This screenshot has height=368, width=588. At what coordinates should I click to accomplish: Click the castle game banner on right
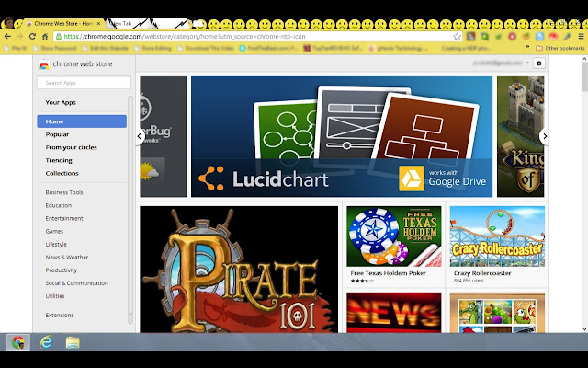click(x=521, y=137)
